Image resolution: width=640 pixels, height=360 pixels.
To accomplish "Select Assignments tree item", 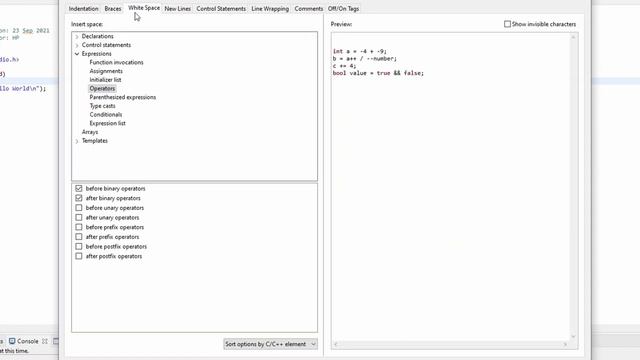I will coord(106,71).
